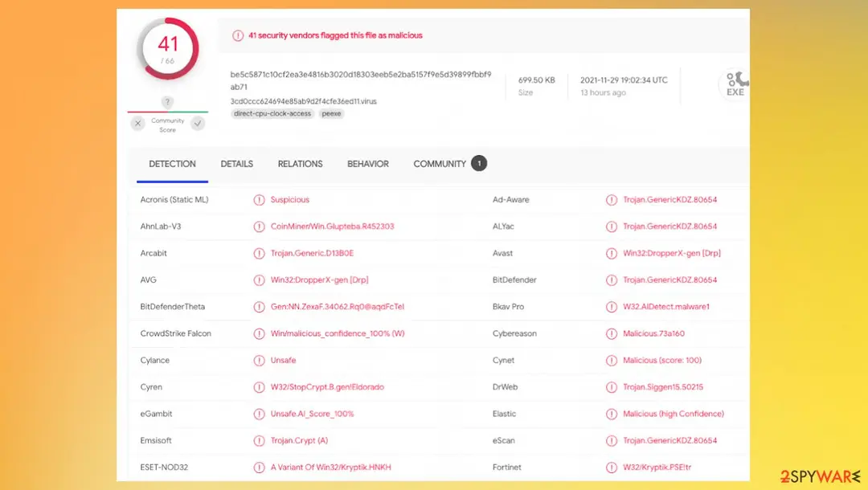868x490 pixels.
Task: Click the Unsafe result for Cylance
Action: (284, 360)
